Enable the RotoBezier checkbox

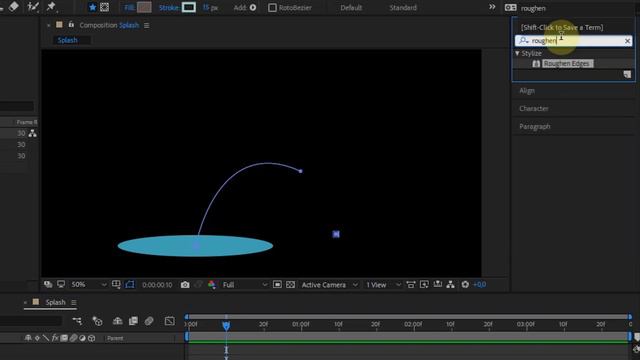pos(272,7)
